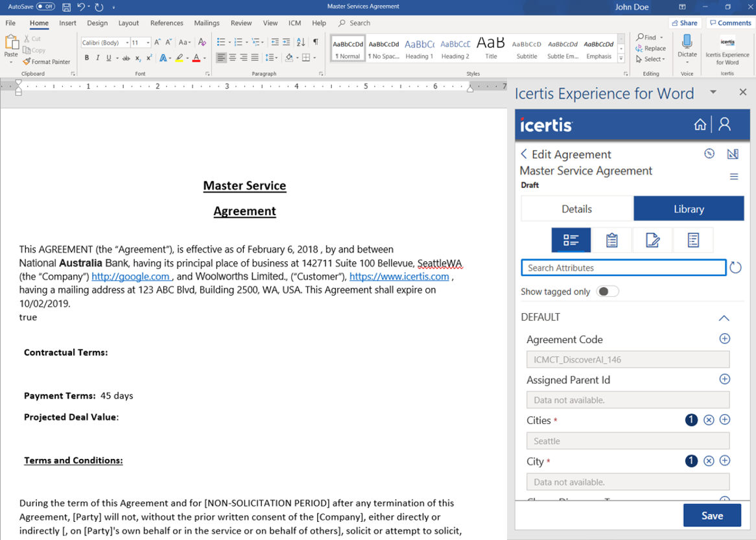Remove the Cities tag with X icon

[x=708, y=420]
